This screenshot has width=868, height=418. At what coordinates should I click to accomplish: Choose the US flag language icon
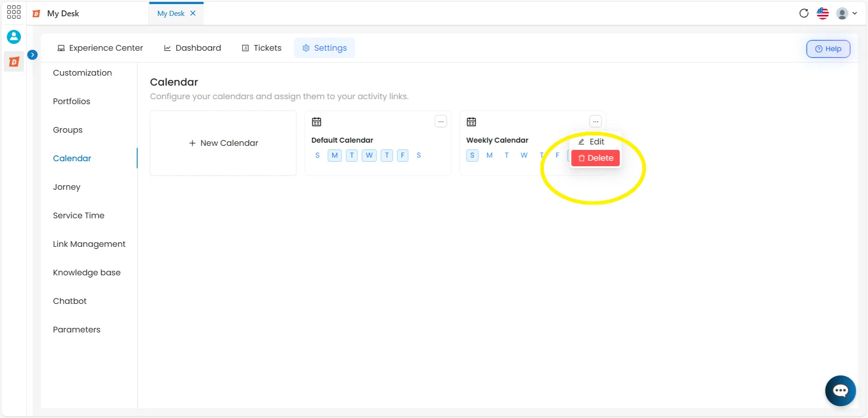point(823,13)
